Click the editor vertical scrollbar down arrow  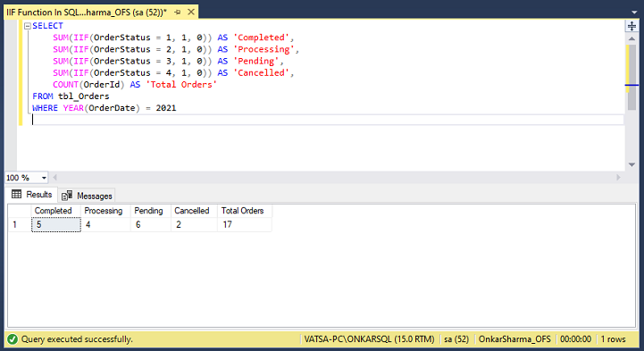(x=631, y=164)
